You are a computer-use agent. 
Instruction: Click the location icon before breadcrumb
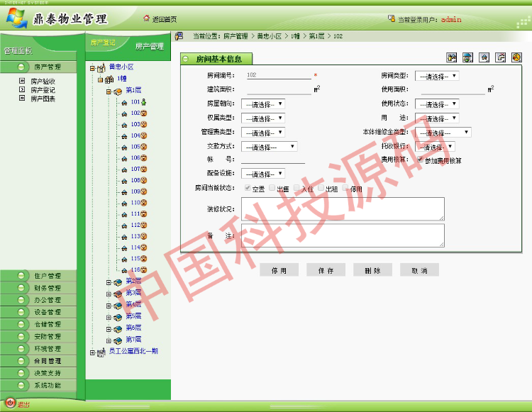point(179,36)
